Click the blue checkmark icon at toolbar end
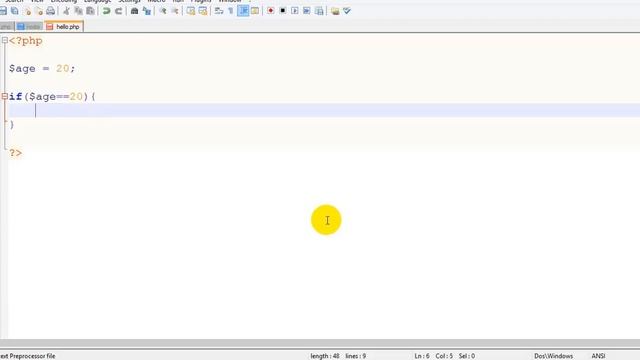This screenshot has height=360, width=640. (x=347, y=11)
